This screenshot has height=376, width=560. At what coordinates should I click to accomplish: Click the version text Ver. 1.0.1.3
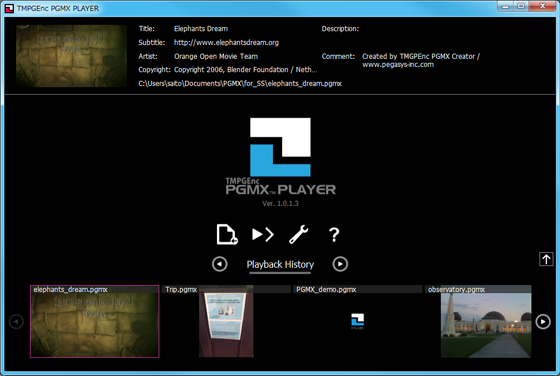pos(280,204)
